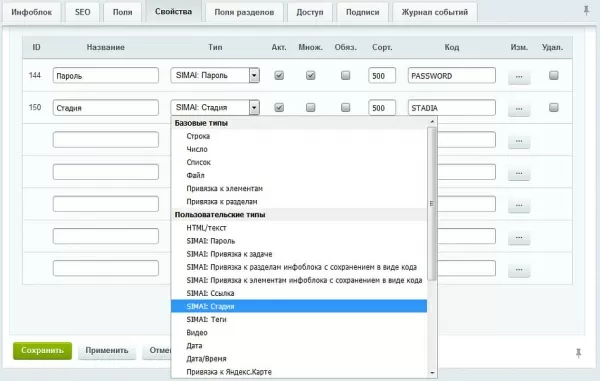
Task: Click ID value 150
Action: pos(35,107)
